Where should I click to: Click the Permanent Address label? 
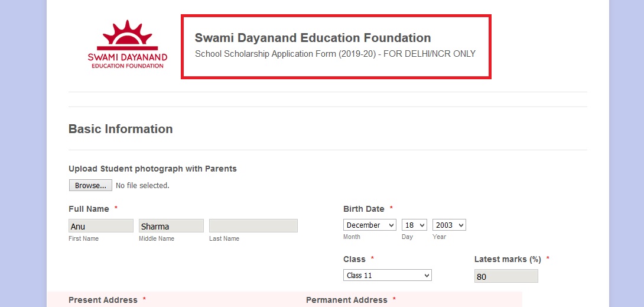pyautogui.click(x=347, y=300)
